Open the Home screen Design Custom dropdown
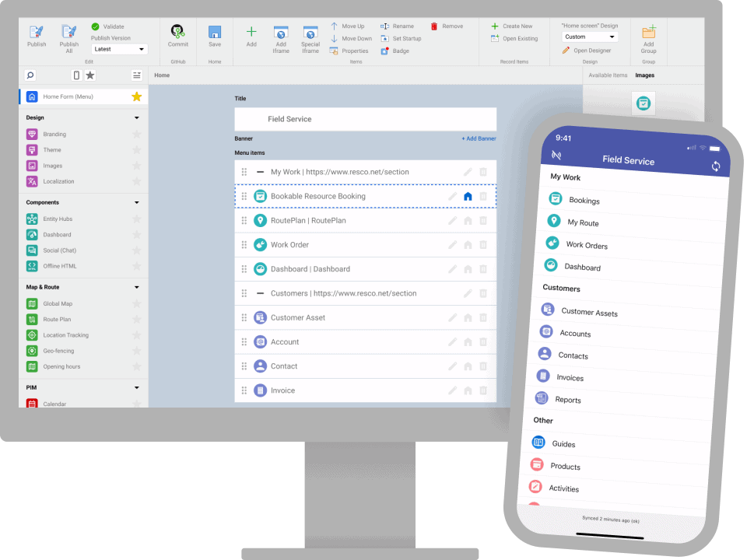 click(x=590, y=37)
